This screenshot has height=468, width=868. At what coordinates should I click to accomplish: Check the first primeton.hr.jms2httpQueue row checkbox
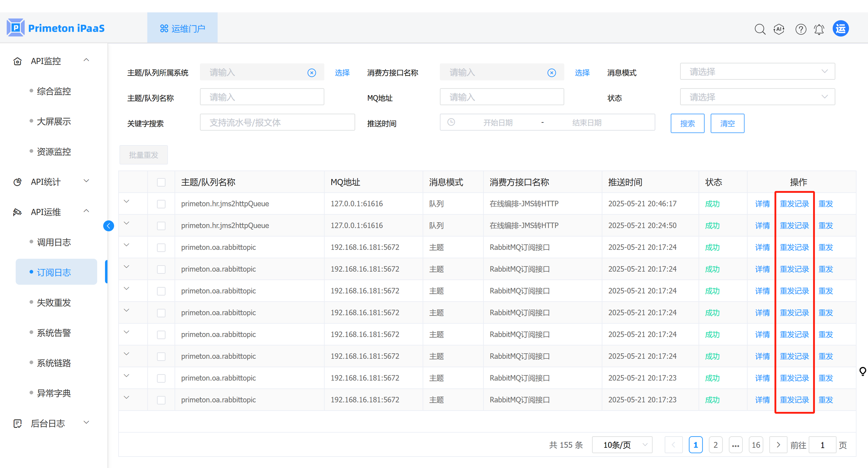(x=161, y=204)
